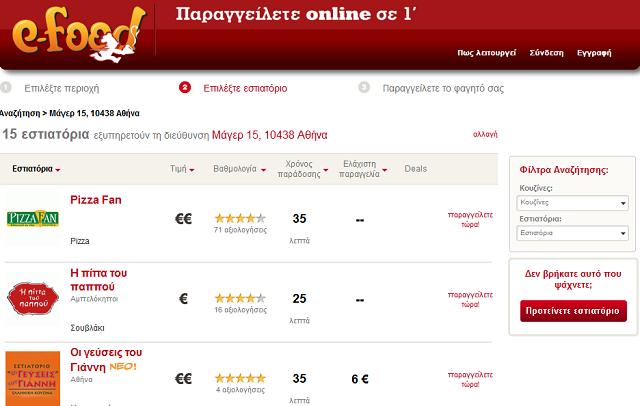Sort by Χρόνος παράδοσης column
The height and width of the screenshot is (406, 640).
pyautogui.click(x=302, y=169)
